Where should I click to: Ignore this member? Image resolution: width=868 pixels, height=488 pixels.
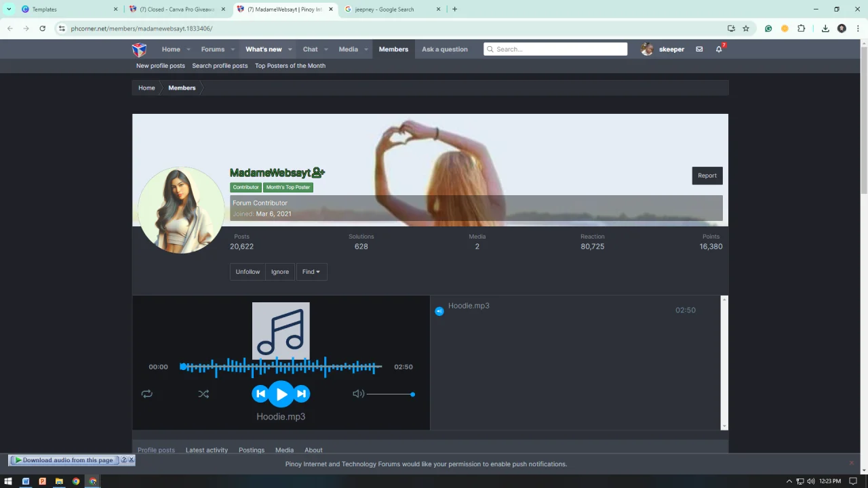[x=280, y=272]
